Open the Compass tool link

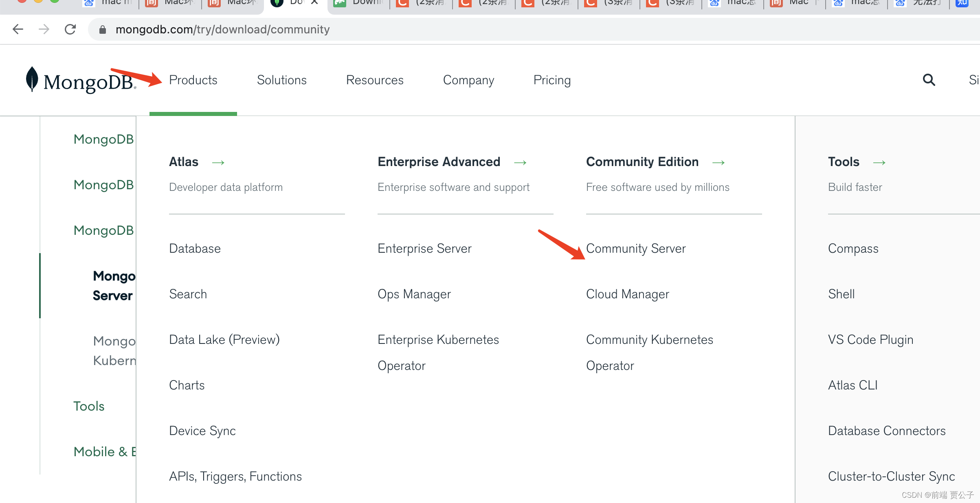(x=853, y=248)
